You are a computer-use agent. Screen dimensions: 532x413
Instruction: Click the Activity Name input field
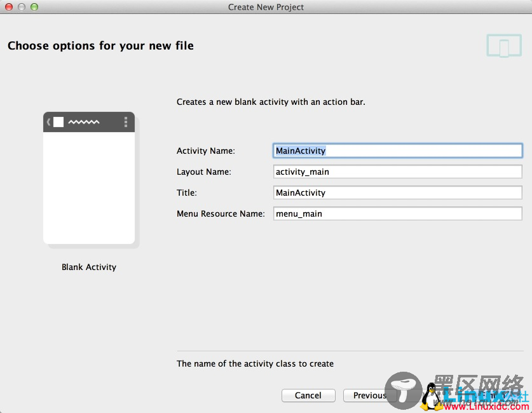pos(397,151)
